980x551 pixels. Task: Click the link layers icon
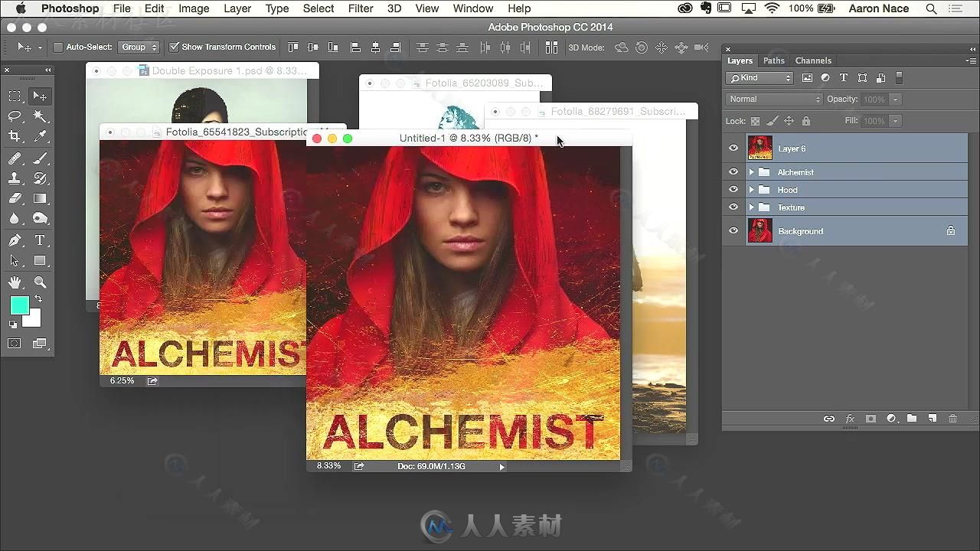pyautogui.click(x=829, y=419)
